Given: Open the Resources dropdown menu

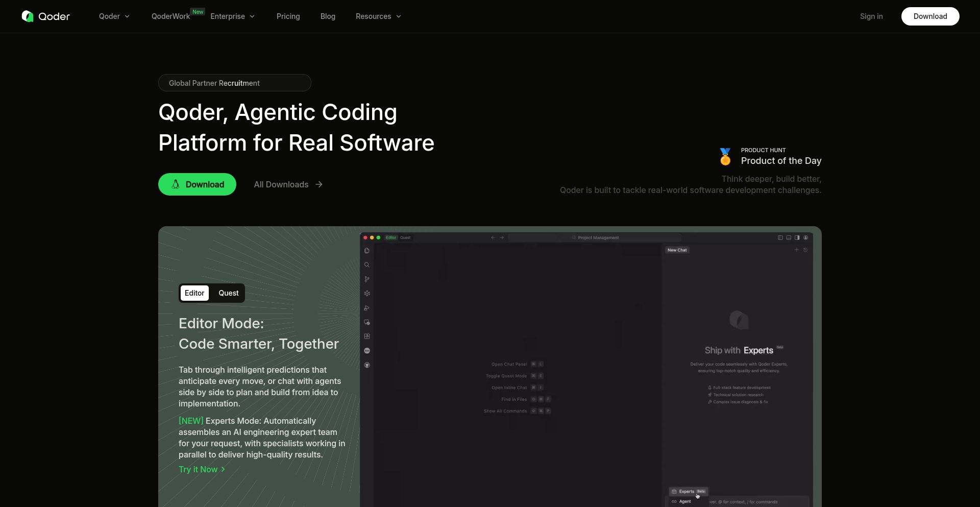Looking at the screenshot, I should click(378, 16).
